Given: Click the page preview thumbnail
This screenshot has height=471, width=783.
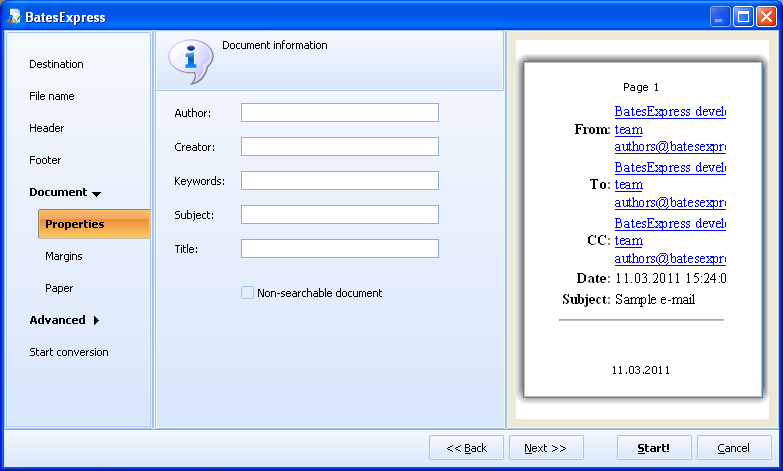Looking at the screenshot, I should [643, 229].
